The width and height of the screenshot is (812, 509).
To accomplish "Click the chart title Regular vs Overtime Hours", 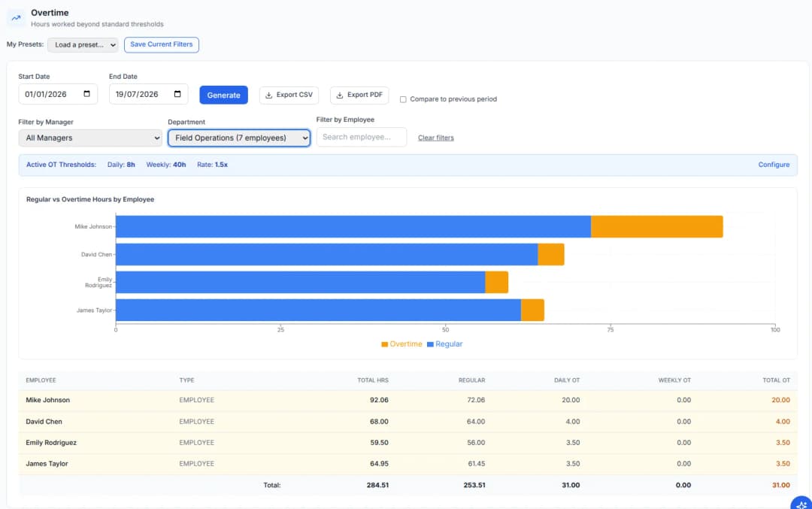I will coord(90,199).
